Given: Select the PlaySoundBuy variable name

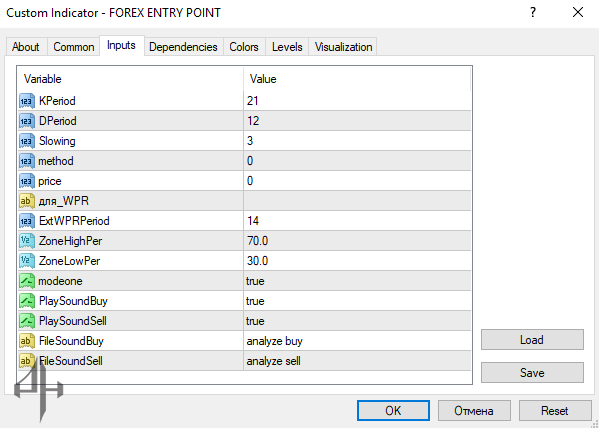Looking at the screenshot, I should point(73,301).
